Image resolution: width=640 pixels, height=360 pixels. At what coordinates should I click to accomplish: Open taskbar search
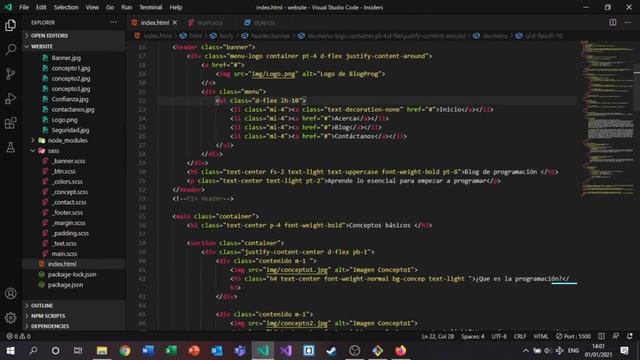click(33, 351)
